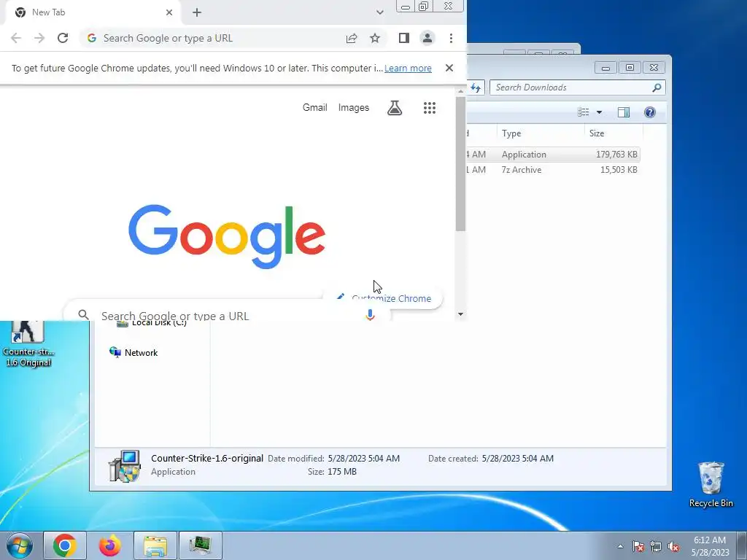
Task: Select the Application row of 179,763 KB
Action: coord(553,155)
